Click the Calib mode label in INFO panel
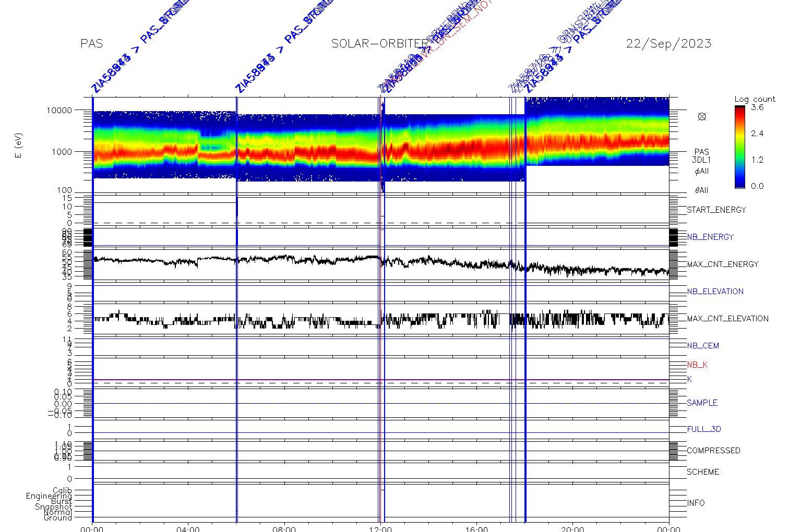789x532 pixels. click(x=62, y=490)
